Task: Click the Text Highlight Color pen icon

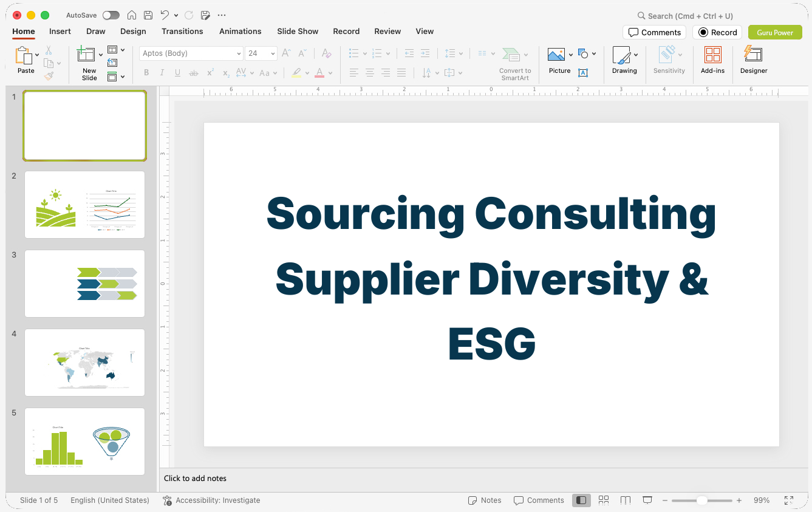Action: pyautogui.click(x=296, y=73)
